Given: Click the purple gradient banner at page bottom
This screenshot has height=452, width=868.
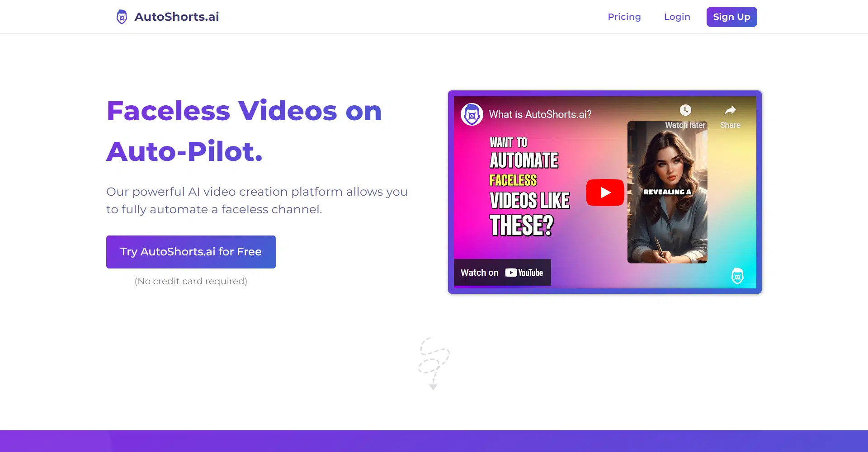Looking at the screenshot, I should 434,441.
